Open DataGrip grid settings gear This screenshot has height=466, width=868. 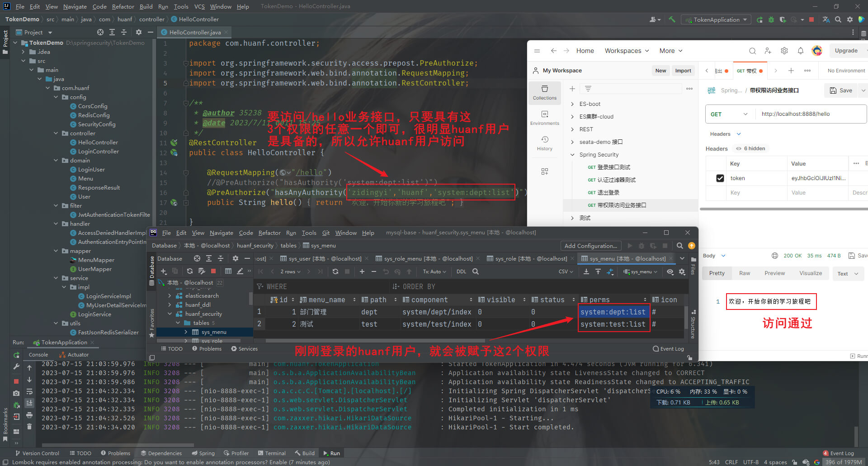[682, 271]
